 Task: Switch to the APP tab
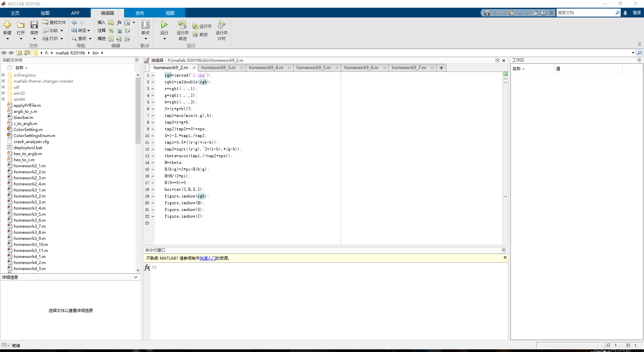75,13
